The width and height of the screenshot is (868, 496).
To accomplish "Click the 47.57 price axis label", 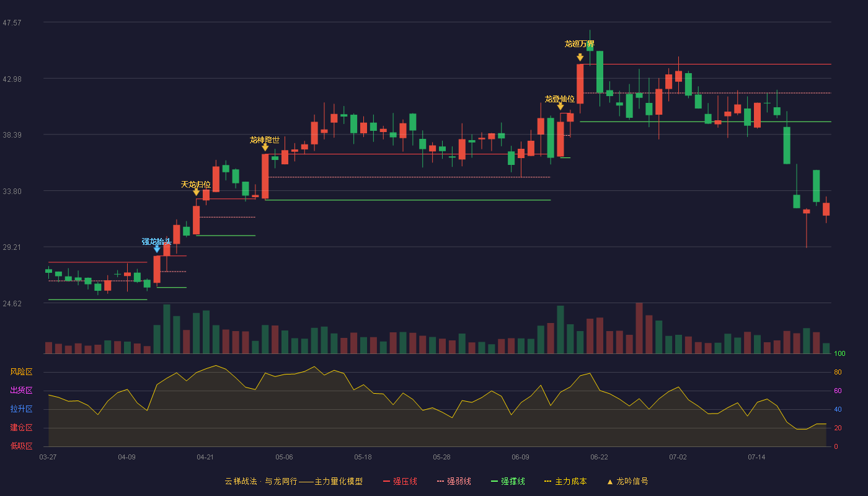I will (12, 22).
